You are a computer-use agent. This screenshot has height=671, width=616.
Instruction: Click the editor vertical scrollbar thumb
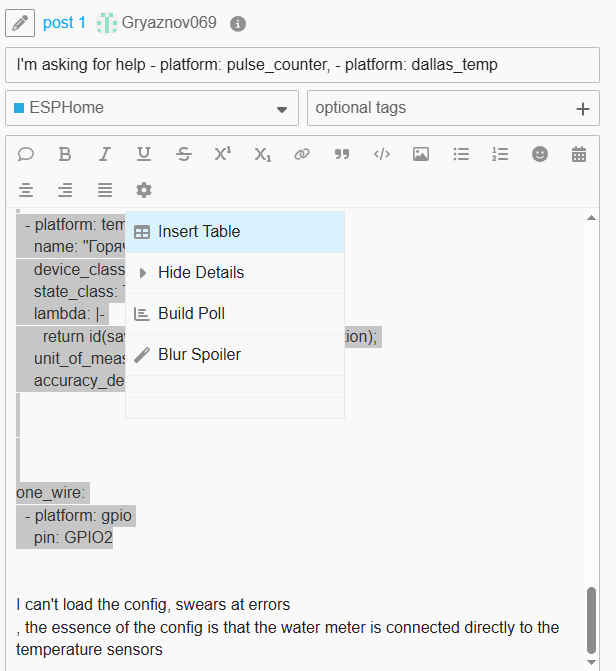pyautogui.click(x=592, y=620)
